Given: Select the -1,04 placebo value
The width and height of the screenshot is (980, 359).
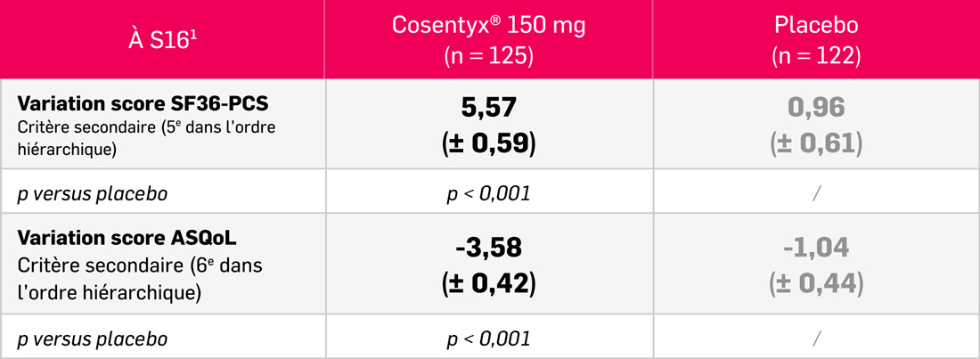Looking at the screenshot, I should [815, 247].
